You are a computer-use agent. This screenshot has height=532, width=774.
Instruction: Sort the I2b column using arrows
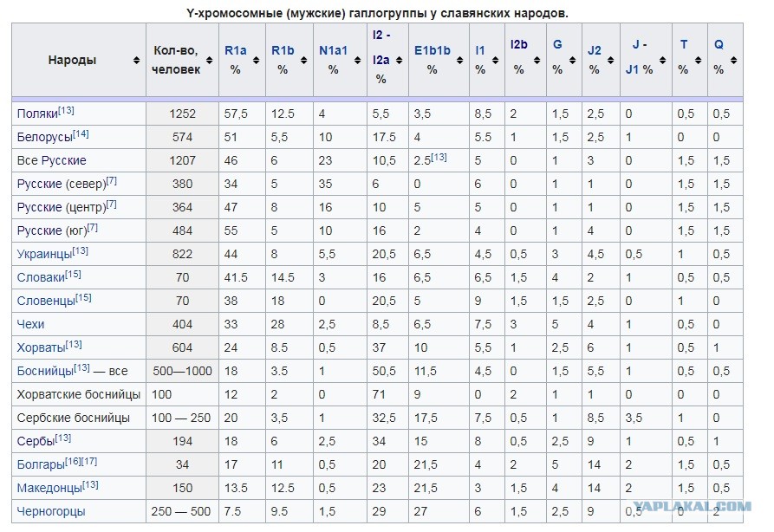click(x=537, y=60)
